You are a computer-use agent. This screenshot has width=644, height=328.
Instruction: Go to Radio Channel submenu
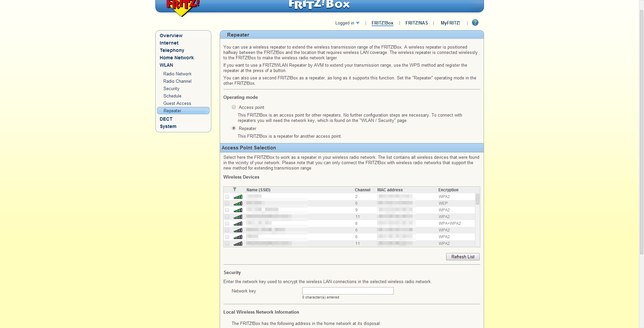pyautogui.click(x=177, y=81)
